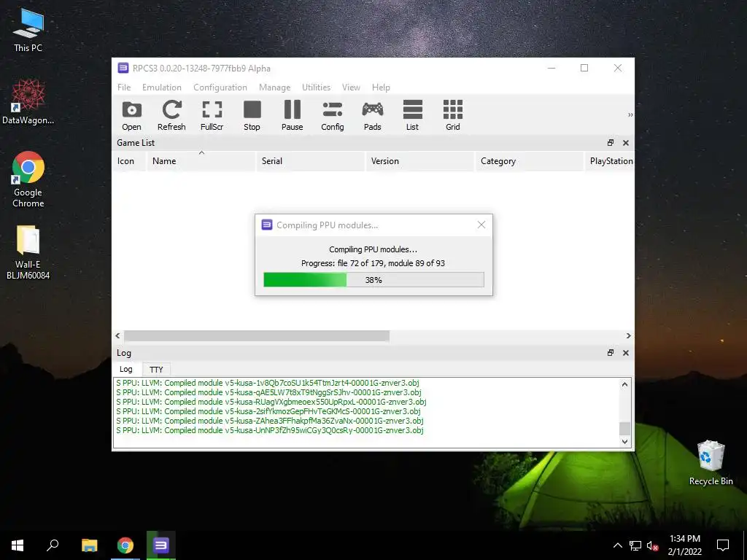Click the game list horizontal scrollbar thumb

pos(257,335)
